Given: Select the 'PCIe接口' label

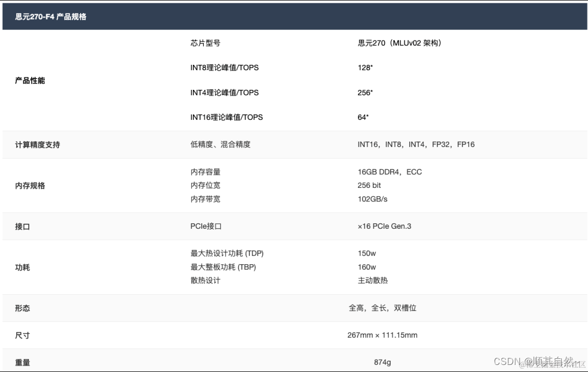Looking at the screenshot, I should [206, 226].
